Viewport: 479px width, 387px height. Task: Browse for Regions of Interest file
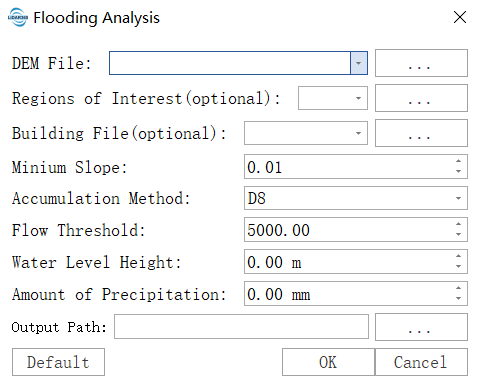click(421, 98)
